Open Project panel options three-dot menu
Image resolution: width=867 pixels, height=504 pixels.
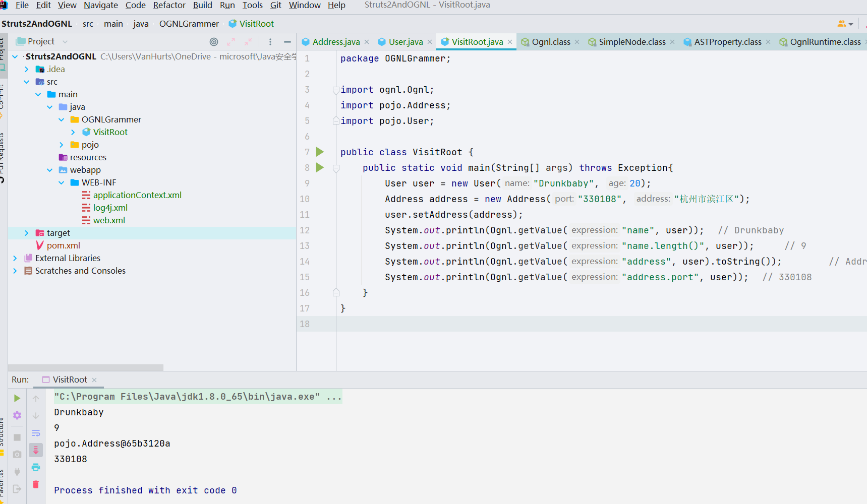click(x=270, y=42)
